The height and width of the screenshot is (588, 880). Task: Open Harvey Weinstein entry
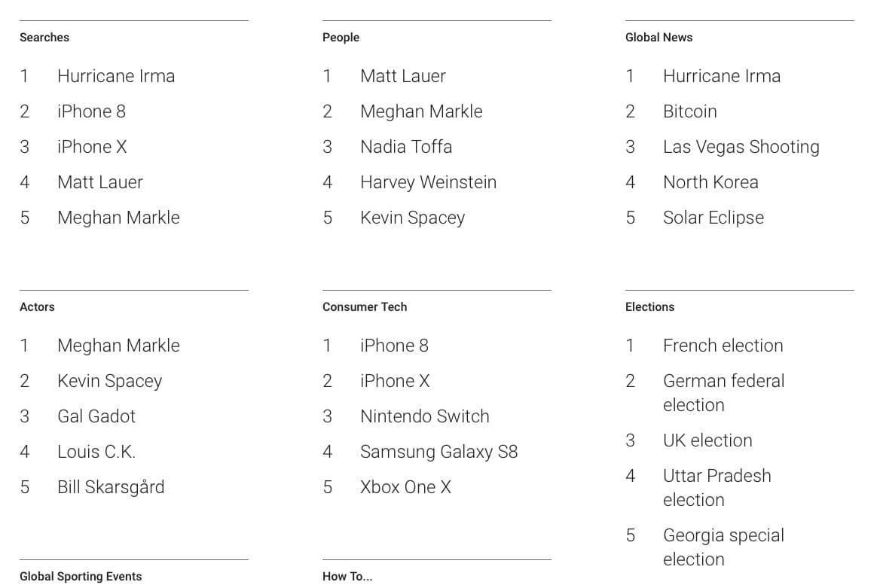click(428, 181)
